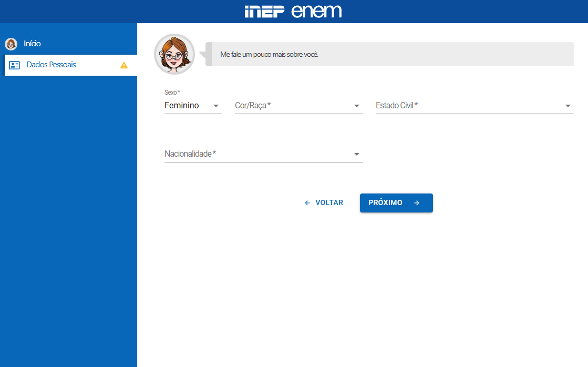The width and height of the screenshot is (588, 367).
Task: Click the left arrow icon beside Voltar
Action: coord(307,203)
